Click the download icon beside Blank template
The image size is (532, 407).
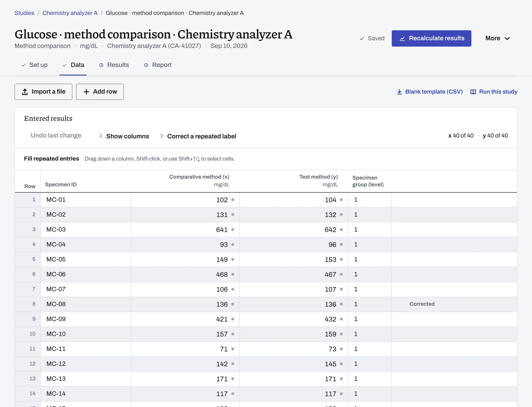399,92
